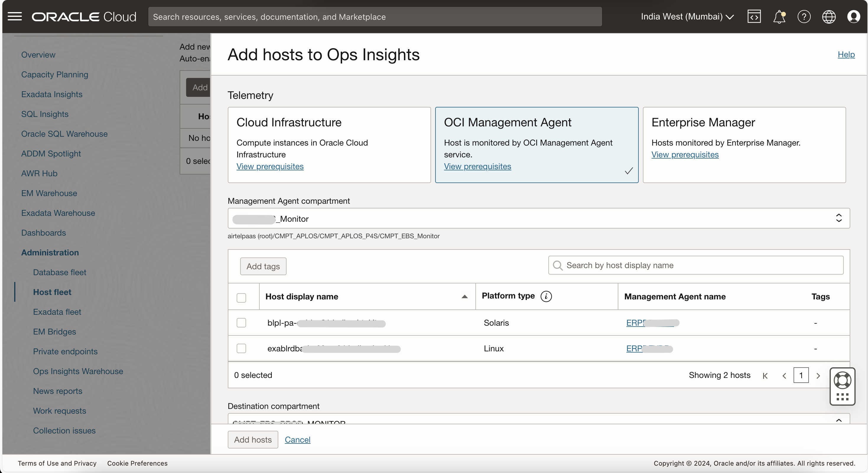The image size is (868, 473).
Task: Open Capacity Planning in sidebar
Action: 55,74
